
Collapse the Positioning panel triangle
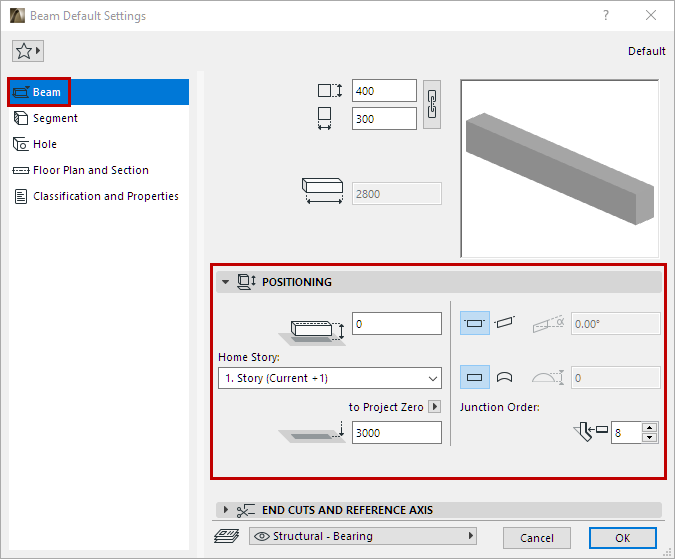click(x=225, y=282)
